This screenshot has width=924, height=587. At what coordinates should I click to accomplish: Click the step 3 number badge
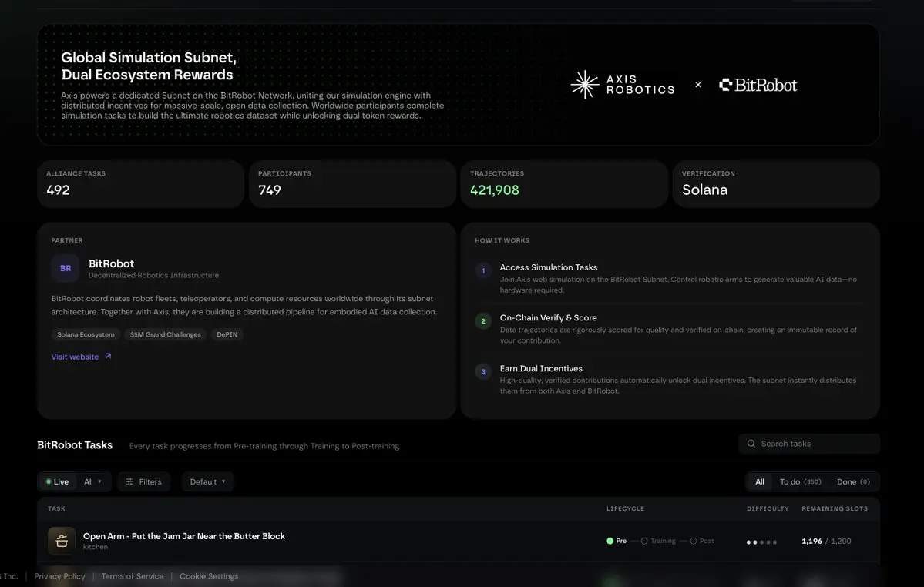[x=483, y=371]
